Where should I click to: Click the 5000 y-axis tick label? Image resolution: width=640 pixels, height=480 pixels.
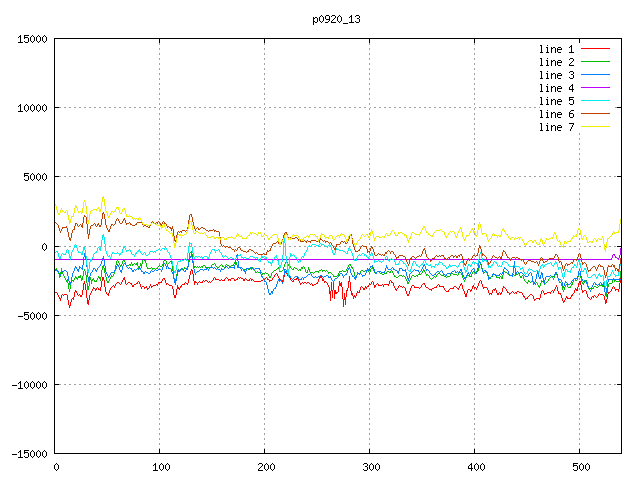(x=34, y=178)
